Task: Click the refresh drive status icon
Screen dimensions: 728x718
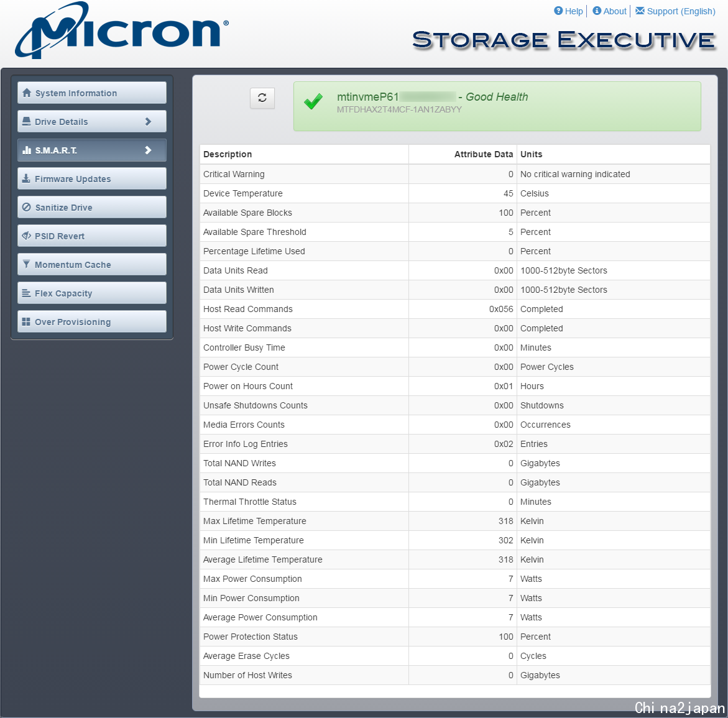Action: point(262,98)
